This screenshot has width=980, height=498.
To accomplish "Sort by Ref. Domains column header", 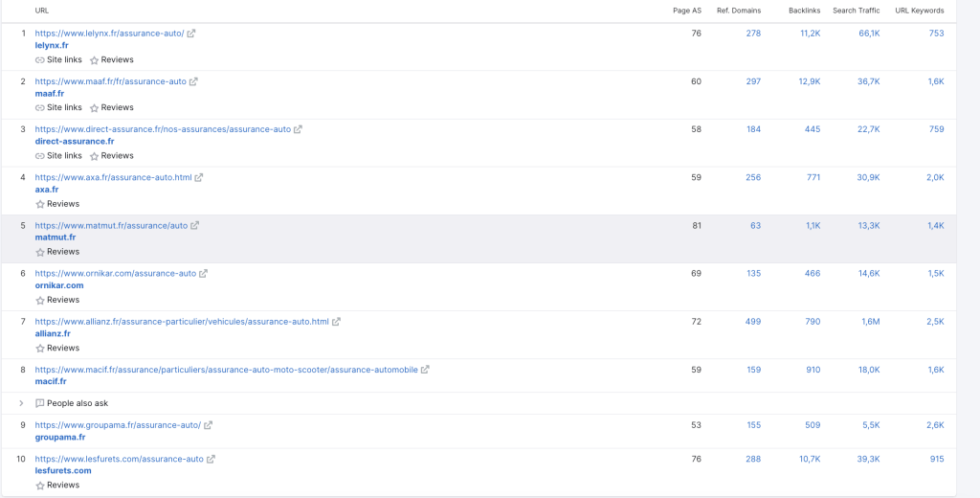I will [x=738, y=11].
